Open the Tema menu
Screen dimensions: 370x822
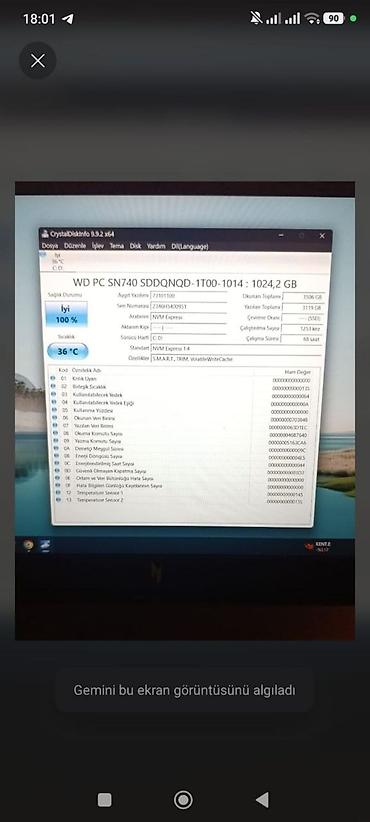click(x=117, y=245)
